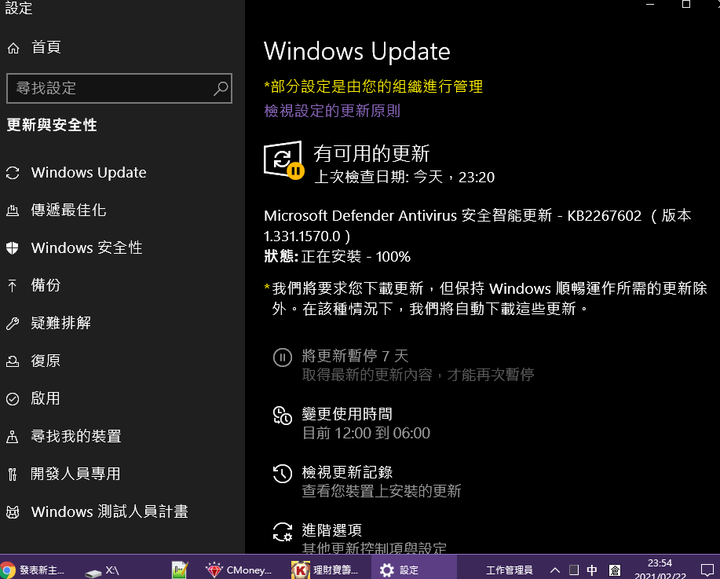720x579 pixels.
Task: Open 啟用 page
Action: pos(45,399)
